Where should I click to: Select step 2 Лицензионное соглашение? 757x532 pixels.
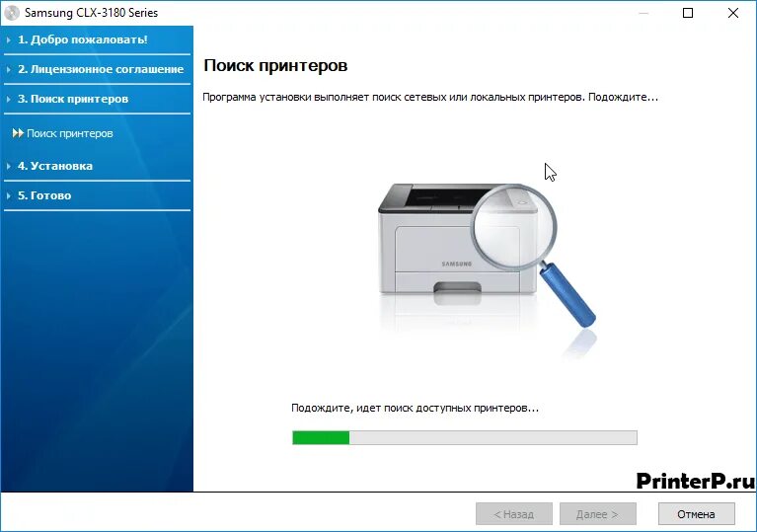click(101, 69)
